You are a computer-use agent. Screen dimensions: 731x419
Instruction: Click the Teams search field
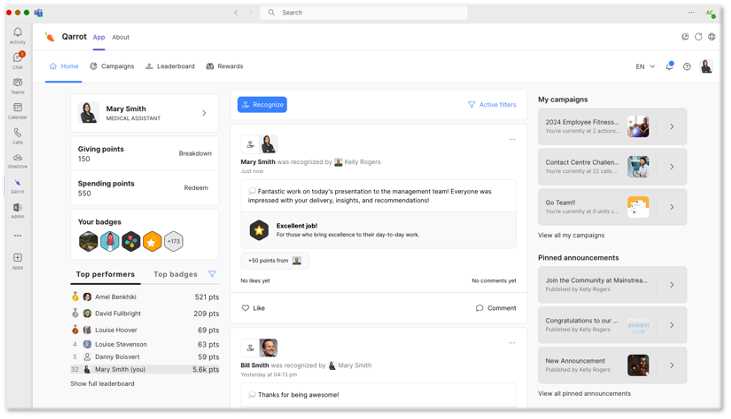[x=364, y=13]
